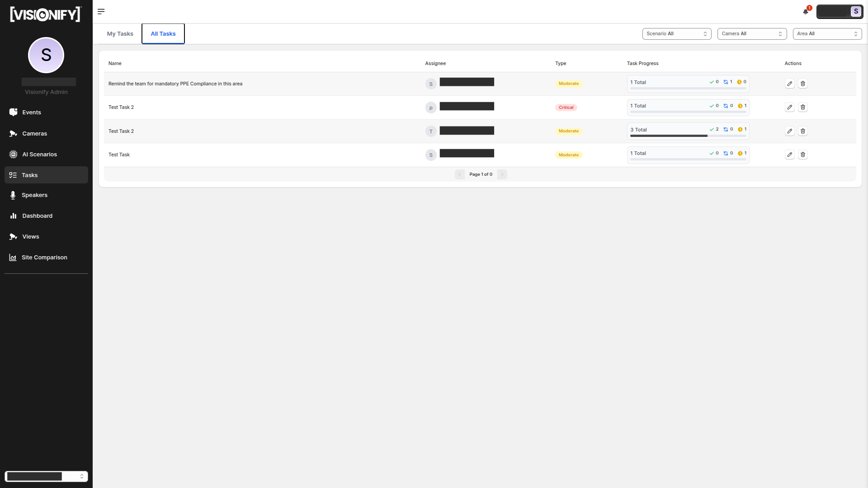Click the P assignee avatar

(x=431, y=108)
